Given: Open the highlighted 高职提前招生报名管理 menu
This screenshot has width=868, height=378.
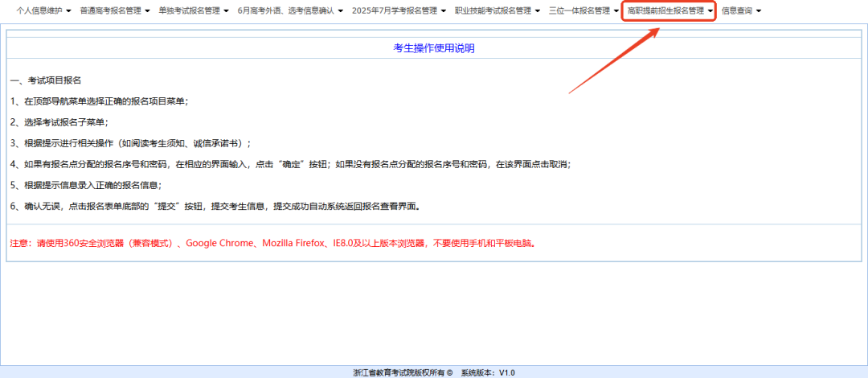Looking at the screenshot, I should (665, 10).
